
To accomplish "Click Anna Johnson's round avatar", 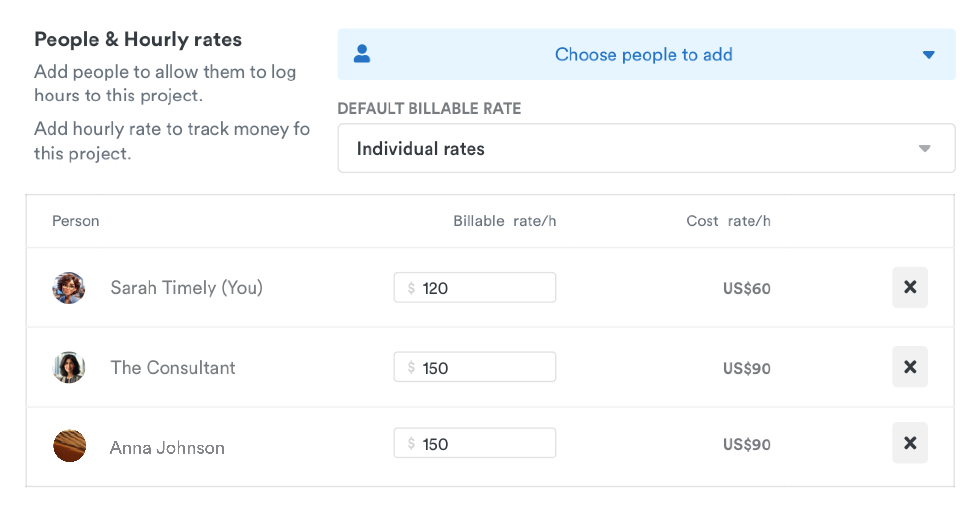I will tap(70, 446).
